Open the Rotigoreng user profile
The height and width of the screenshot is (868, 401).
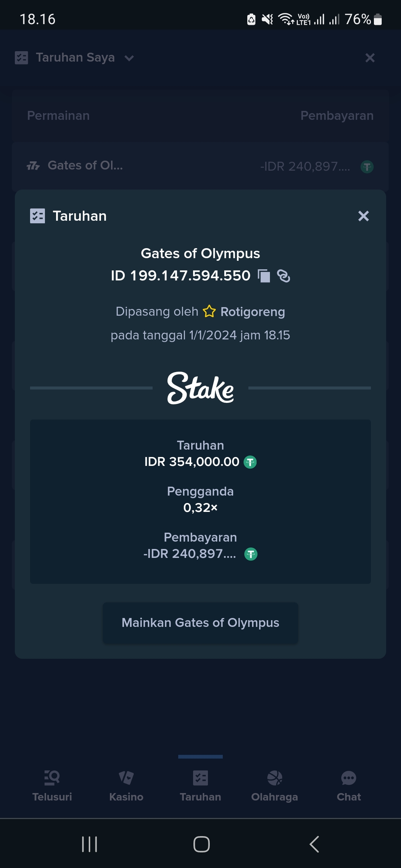point(253,312)
